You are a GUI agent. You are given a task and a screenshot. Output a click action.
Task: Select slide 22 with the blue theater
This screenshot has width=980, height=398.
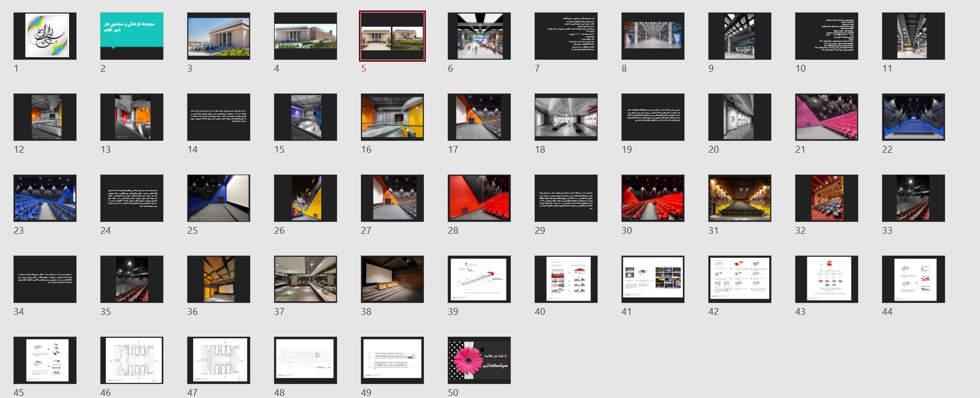click(914, 117)
